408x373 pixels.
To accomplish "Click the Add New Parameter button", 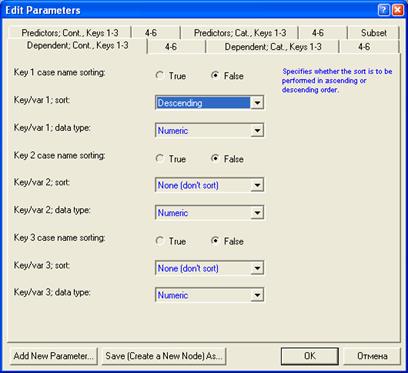I will 53,356.
